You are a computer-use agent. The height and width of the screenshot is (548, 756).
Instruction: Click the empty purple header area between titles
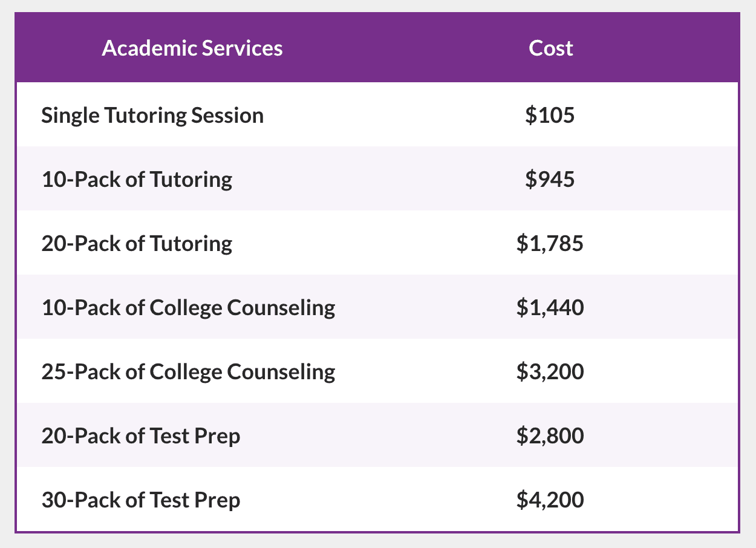[x=399, y=48]
